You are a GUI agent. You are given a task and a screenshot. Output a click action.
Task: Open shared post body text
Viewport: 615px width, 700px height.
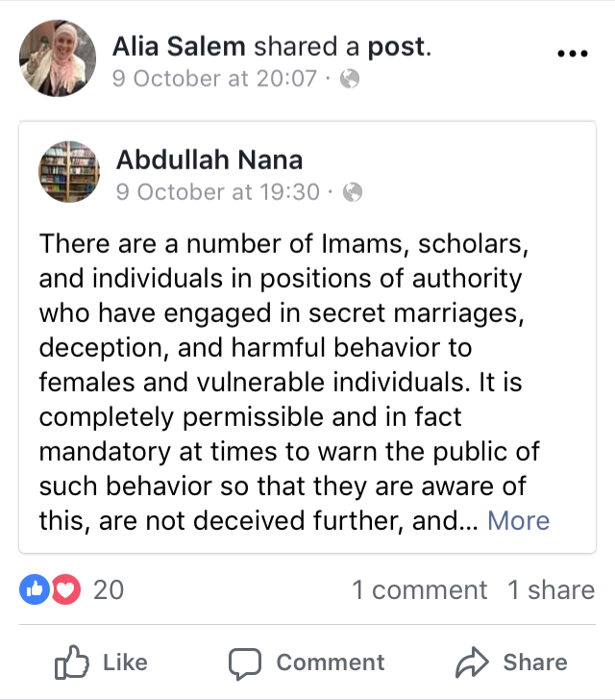pyautogui.click(x=290, y=382)
